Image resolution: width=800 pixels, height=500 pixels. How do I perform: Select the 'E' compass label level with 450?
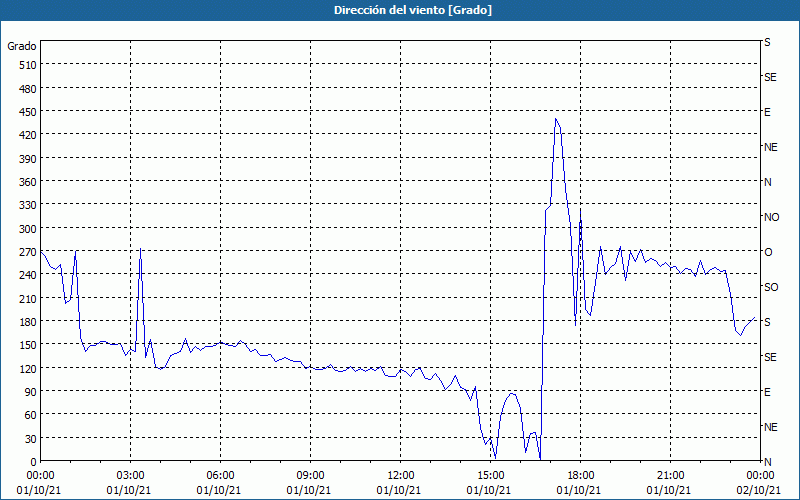coord(767,112)
